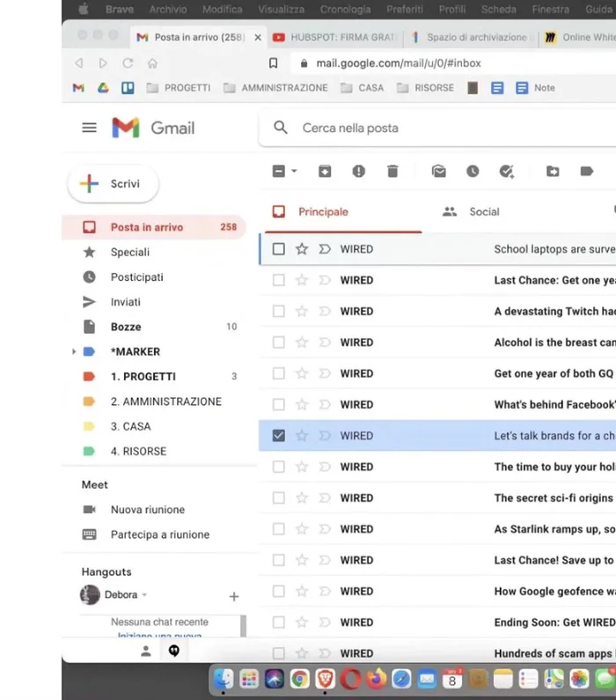Open the Inviati sent folder
This screenshot has height=700, width=616.
tap(154, 302)
